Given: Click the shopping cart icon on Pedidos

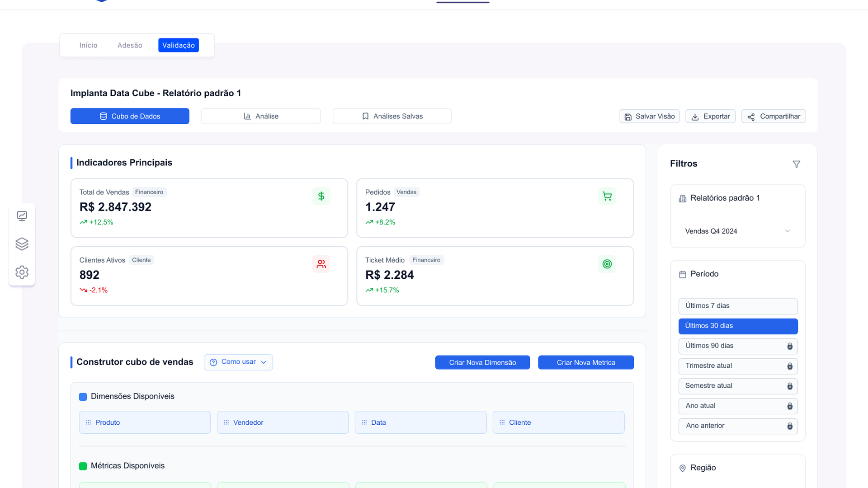Looking at the screenshot, I should click(x=607, y=196).
